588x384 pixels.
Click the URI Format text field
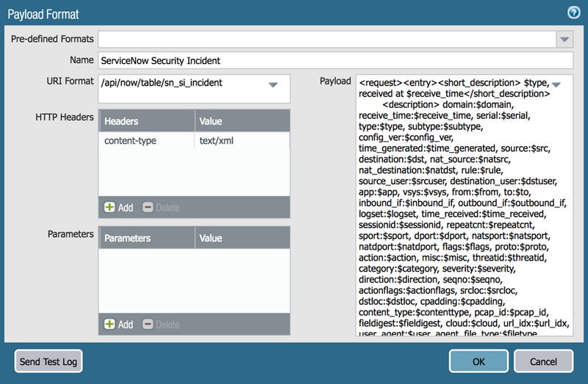tap(180, 84)
